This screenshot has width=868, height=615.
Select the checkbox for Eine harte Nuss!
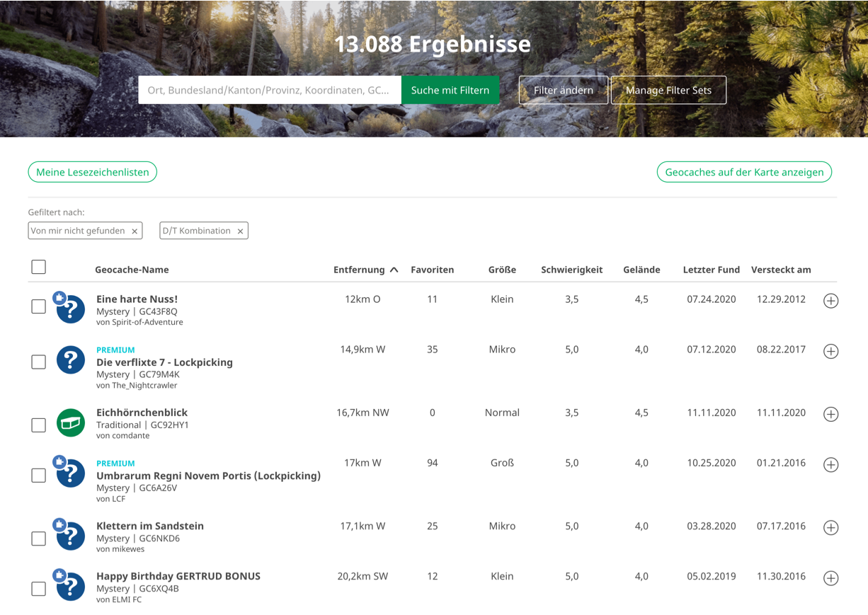tap(39, 306)
